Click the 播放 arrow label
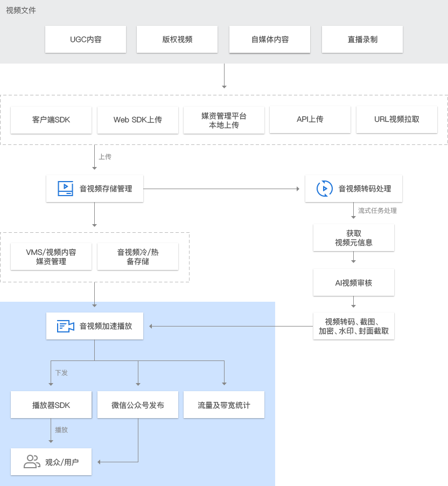Image resolution: width=448 pixels, height=486 pixels. [61, 429]
